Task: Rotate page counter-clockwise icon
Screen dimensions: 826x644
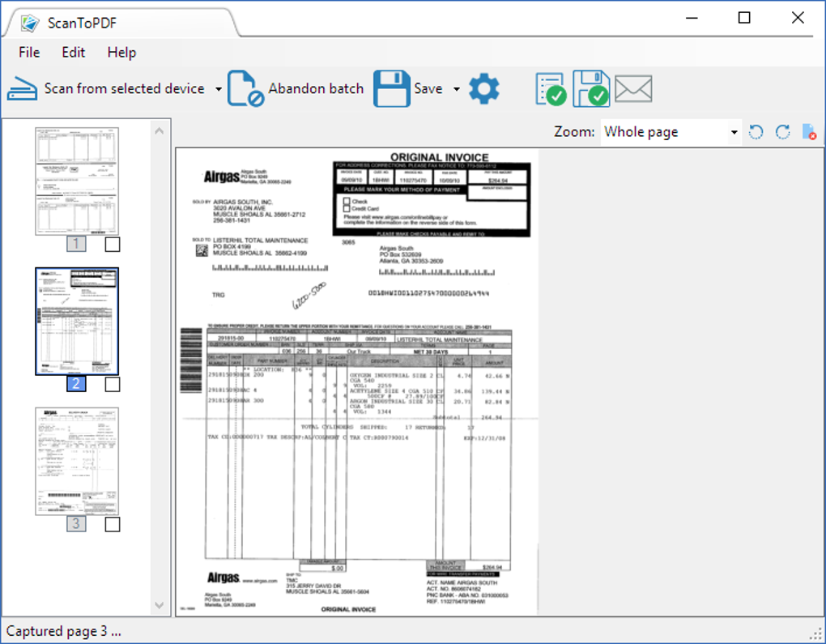Action: (756, 132)
